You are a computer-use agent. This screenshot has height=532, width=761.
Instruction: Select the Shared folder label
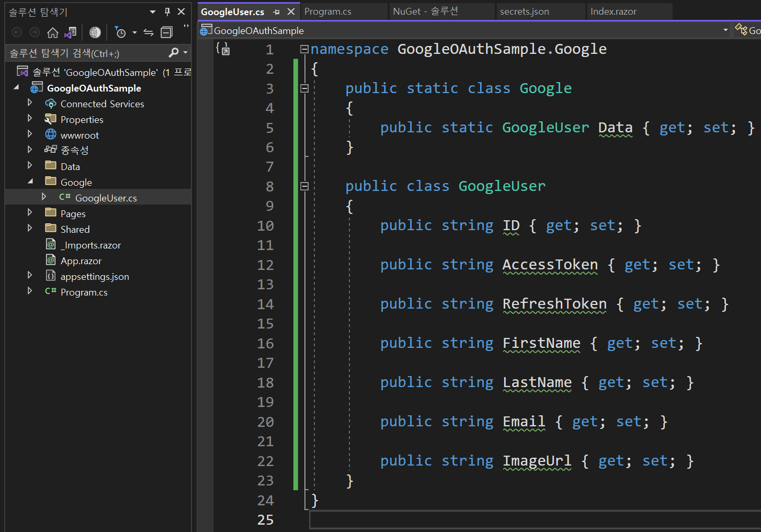(x=75, y=230)
